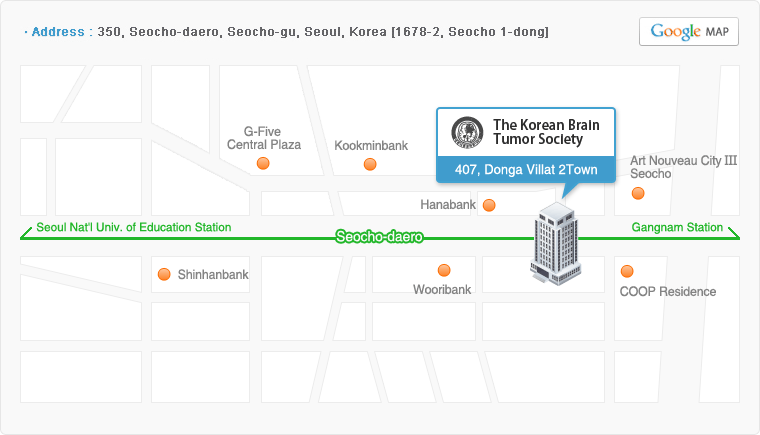Click the orange marker above Wooribank
760x435 pixels.
tap(444, 270)
